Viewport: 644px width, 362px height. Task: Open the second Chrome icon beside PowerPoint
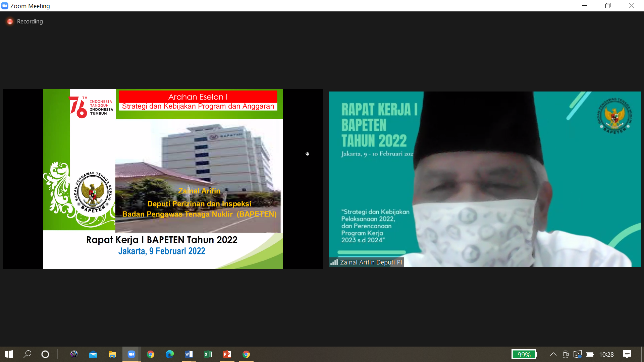(246, 354)
